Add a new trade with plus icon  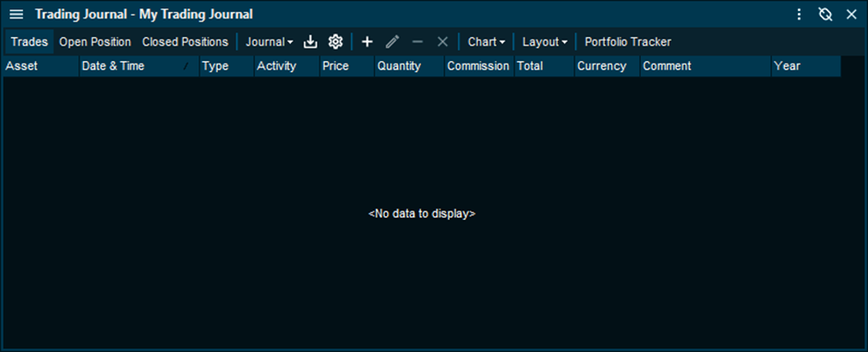click(x=367, y=42)
